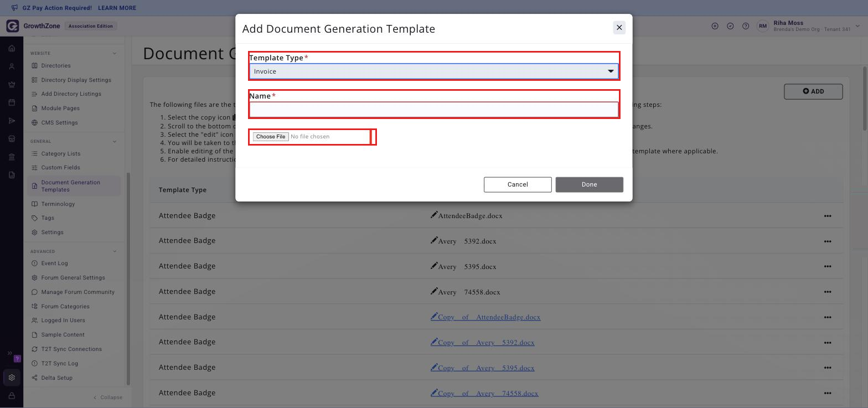The height and width of the screenshot is (408, 868).
Task: Click the page vertical scrollbar
Action: click(x=865, y=99)
